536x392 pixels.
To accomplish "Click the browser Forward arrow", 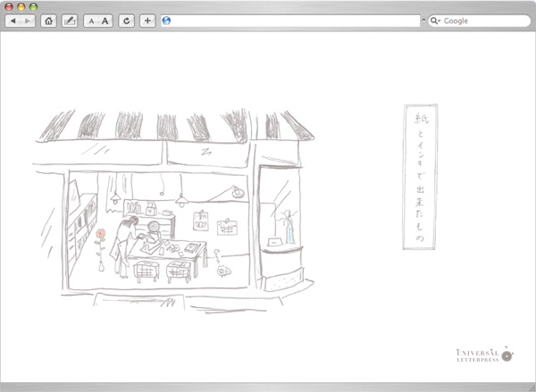I will point(28,21).
